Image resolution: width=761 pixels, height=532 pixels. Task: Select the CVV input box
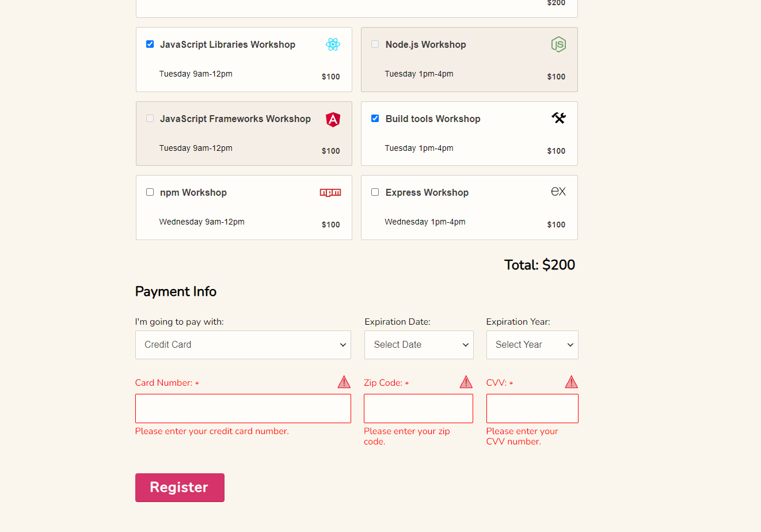[x=532, y=409]
